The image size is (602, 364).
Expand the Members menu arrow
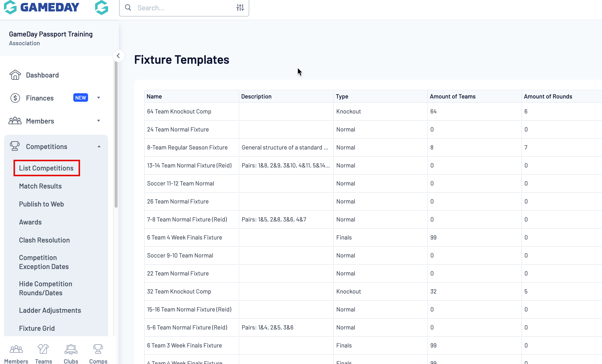(x=99, y=121)
